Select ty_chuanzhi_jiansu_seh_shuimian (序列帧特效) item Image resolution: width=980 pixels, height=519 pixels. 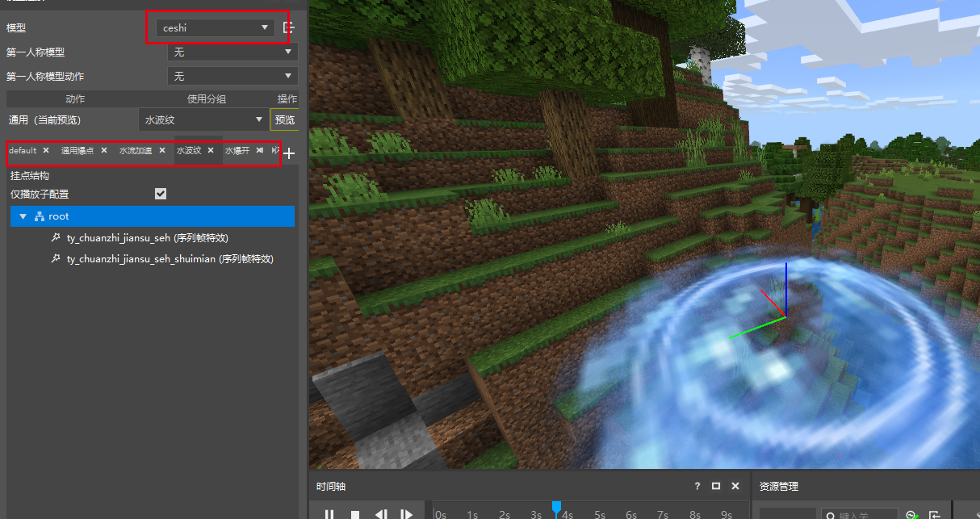click(x=170, y=259)
